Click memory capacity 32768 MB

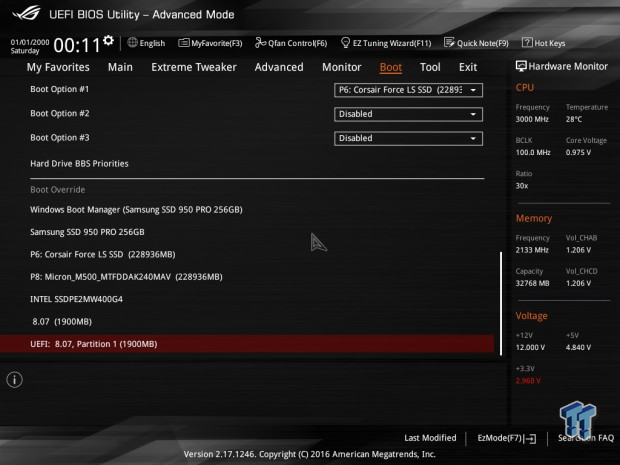(x=532, y=283)
